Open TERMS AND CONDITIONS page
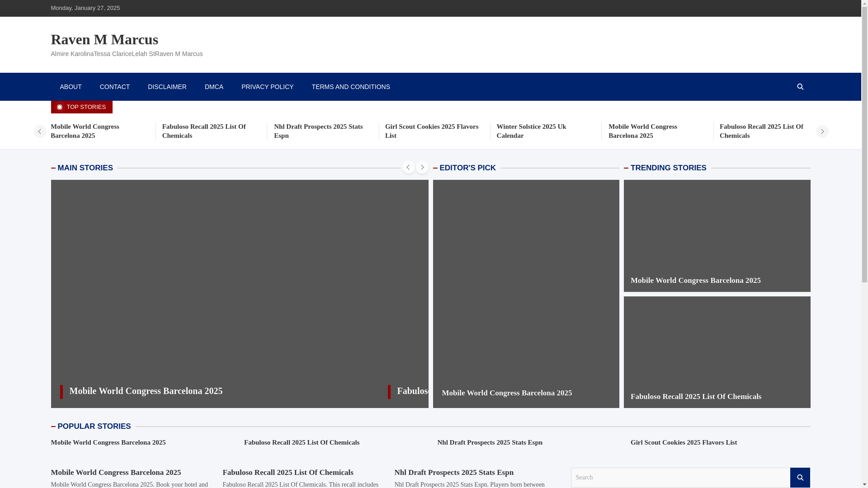The image size is (868, 488). click(x=351, y=87)
